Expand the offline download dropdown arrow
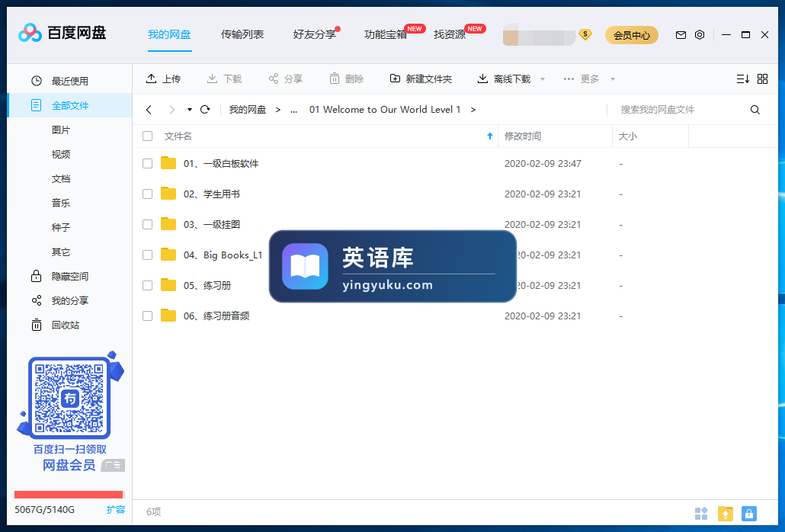785x532 pixels. tap(543, 79)
